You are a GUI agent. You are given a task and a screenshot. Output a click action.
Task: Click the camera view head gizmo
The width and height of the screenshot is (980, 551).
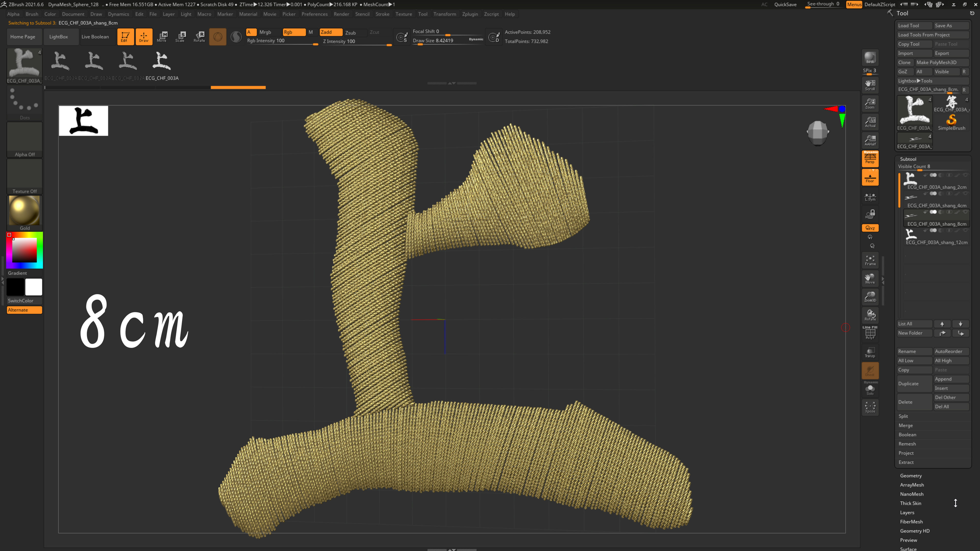(817, 133)
